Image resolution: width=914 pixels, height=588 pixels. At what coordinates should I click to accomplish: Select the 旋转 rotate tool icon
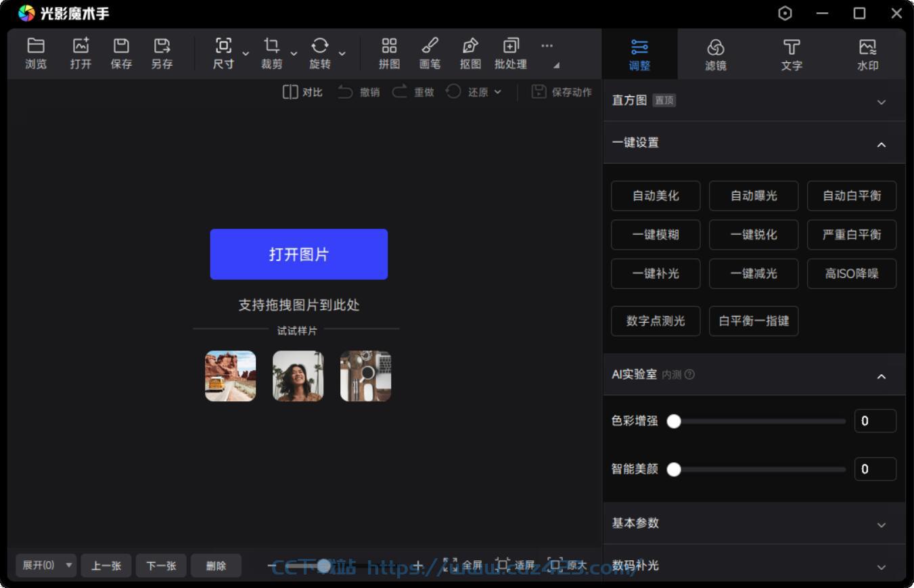pos(319,45)
